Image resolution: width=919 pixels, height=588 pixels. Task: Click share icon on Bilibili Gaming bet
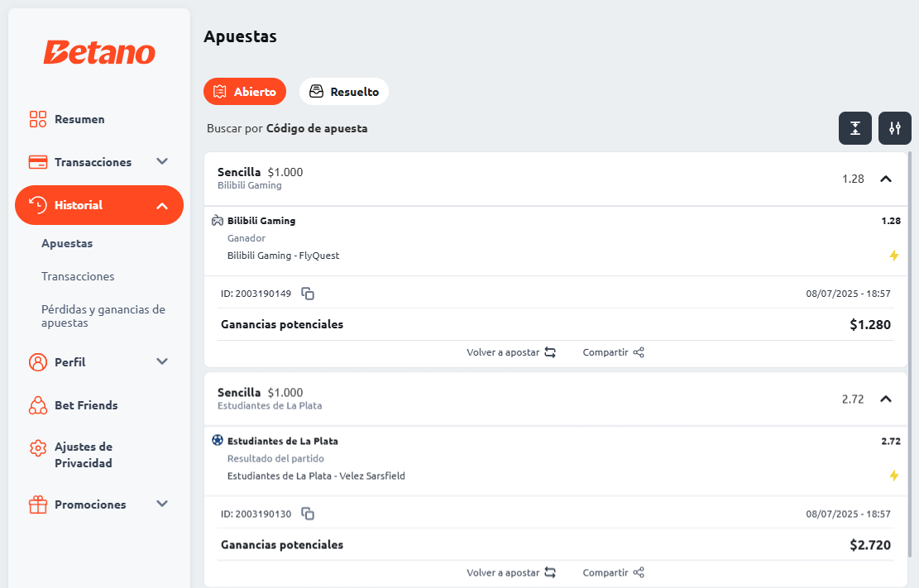point(639,352)
